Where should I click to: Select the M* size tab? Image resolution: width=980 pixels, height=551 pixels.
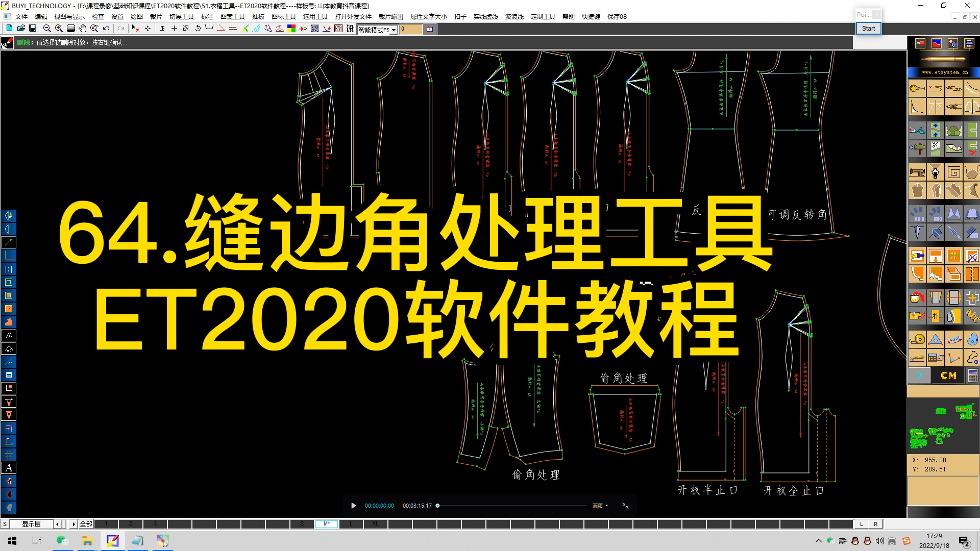point(327,524)
